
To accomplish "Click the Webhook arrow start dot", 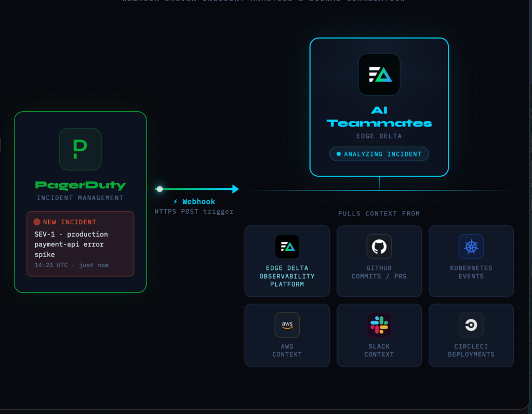I will (159, 189).
